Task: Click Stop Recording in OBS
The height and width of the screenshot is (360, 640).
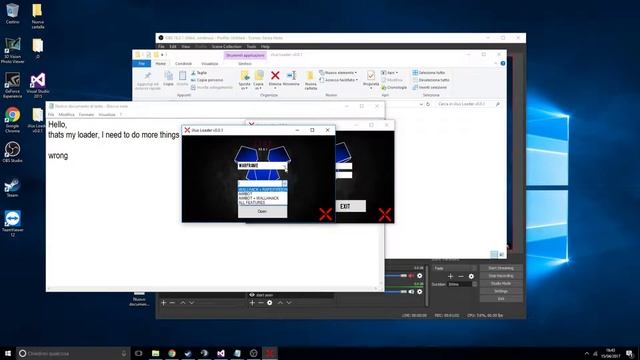Action: (x=501, y=276)
